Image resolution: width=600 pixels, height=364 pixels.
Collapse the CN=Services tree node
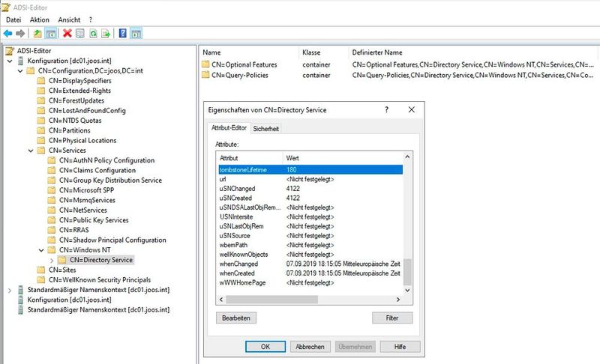31,151
